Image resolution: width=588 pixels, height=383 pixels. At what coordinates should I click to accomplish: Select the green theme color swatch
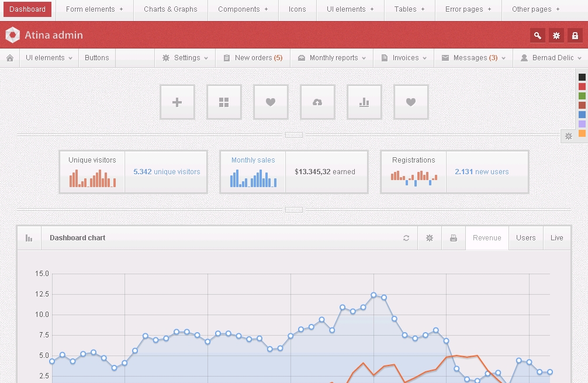(582, 96)
